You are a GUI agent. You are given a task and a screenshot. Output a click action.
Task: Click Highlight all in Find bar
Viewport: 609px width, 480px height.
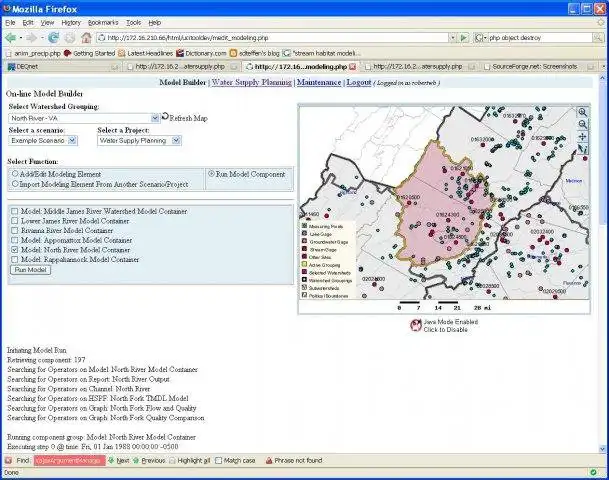tap(190, 461)
